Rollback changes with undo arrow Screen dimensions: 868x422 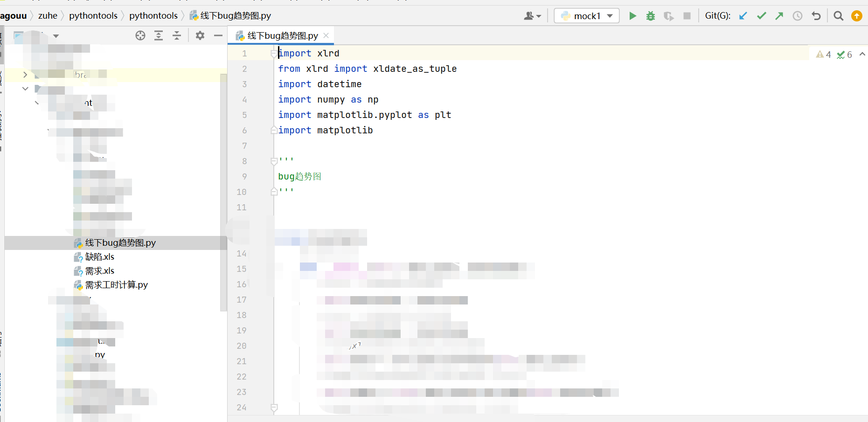(x=816, y=16)
